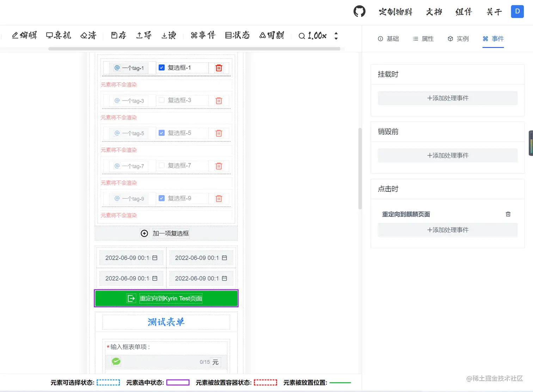Image resolution: width=533 pixels, height=392 pixels.
Task: Switch to the 实例 tab
Action: pyautogui.click(x=458, y=38)
